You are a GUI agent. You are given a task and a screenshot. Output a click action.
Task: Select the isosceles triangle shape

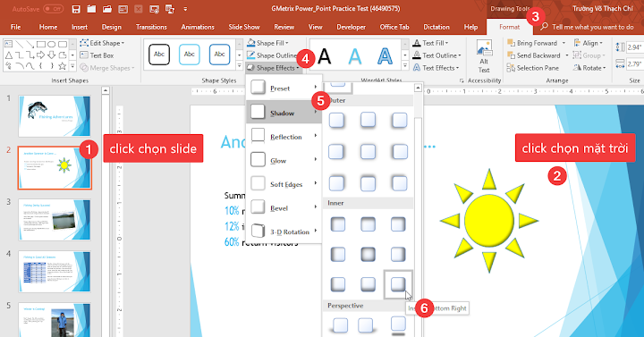8,55
